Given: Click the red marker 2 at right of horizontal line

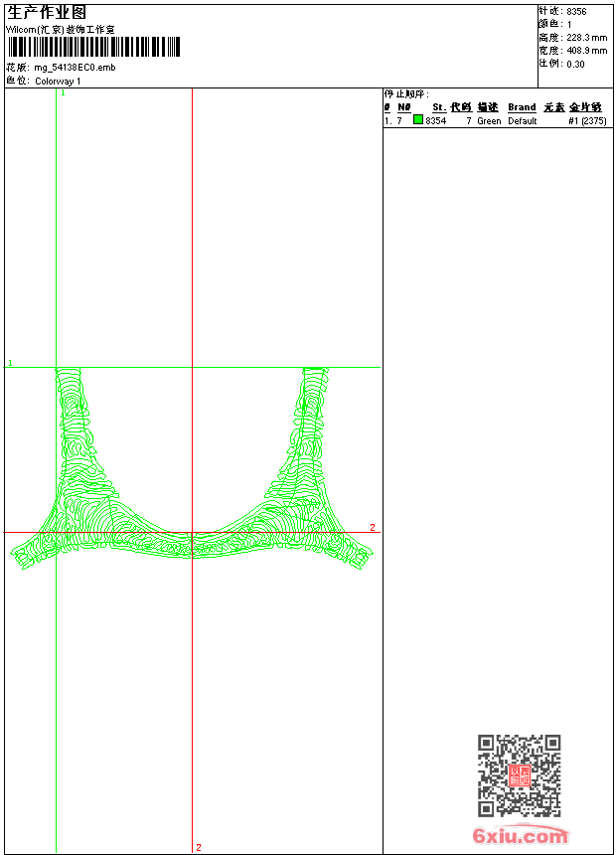Looking at the screenshot, I should 373,527.
